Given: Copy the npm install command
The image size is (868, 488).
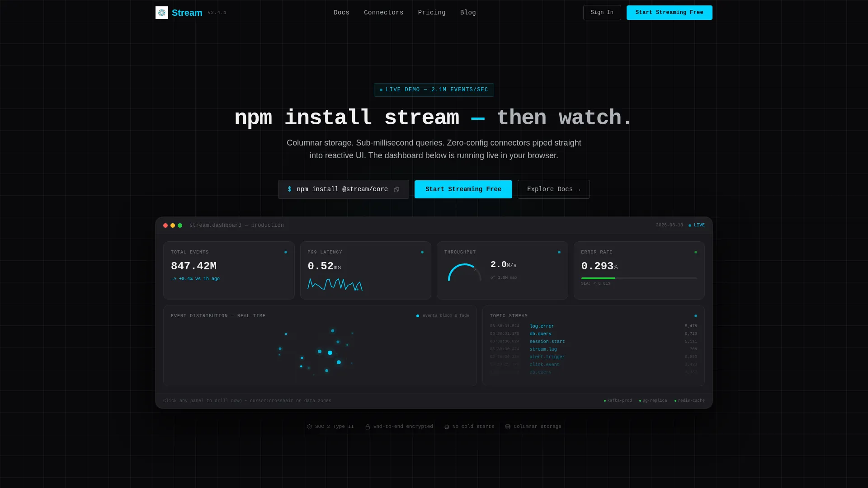Looking at the screenshot, I should (x=396, y=190).
